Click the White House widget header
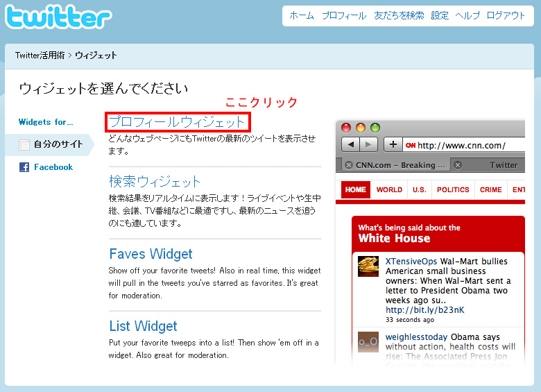This screenshot has width=541, height=392. (438, 234)
